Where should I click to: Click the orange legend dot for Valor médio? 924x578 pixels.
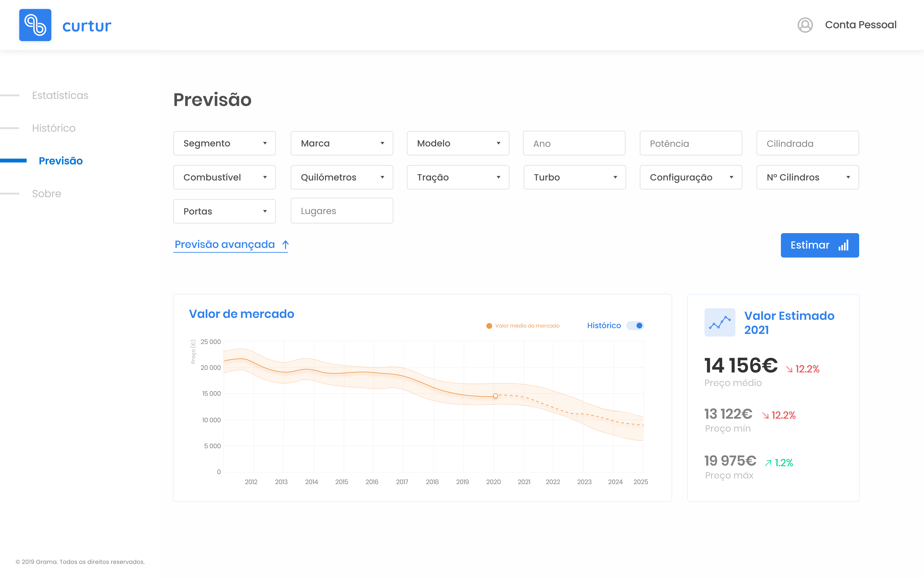tap(489, 326)
